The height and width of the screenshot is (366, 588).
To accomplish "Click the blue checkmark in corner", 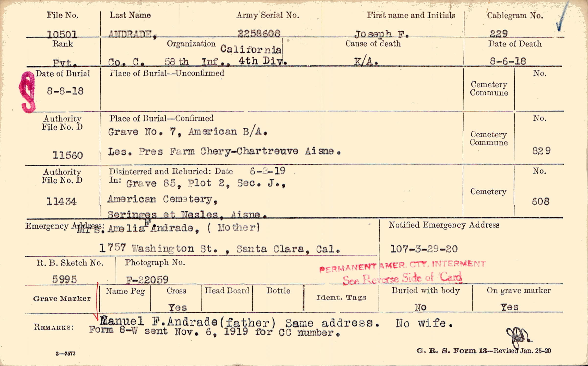I will [x=563, y=18].
